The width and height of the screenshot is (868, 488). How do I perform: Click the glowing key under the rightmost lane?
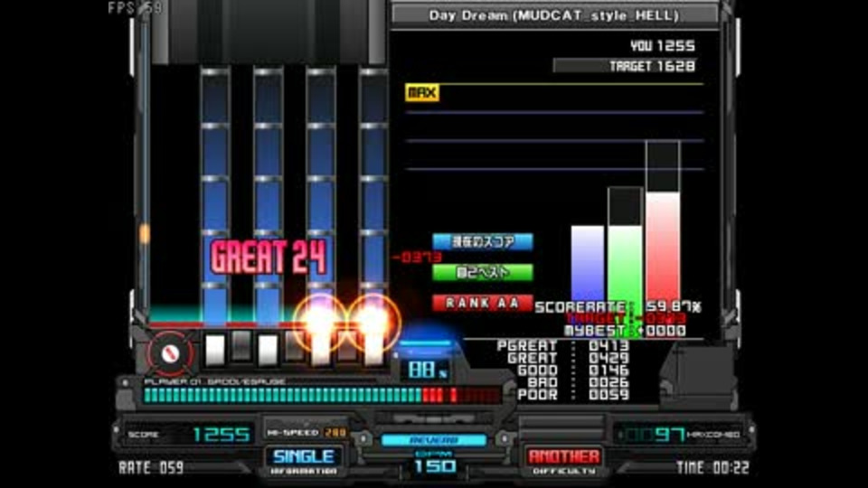[373, 349]
